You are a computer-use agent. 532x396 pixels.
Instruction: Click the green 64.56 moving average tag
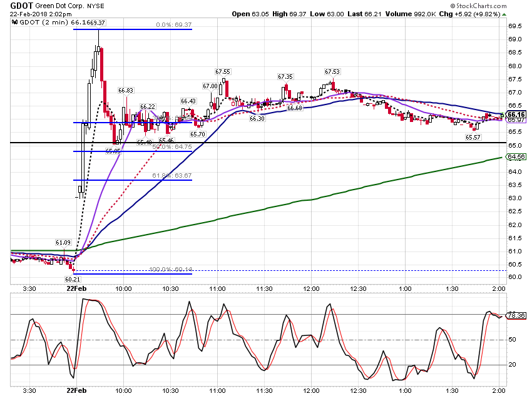516,156
